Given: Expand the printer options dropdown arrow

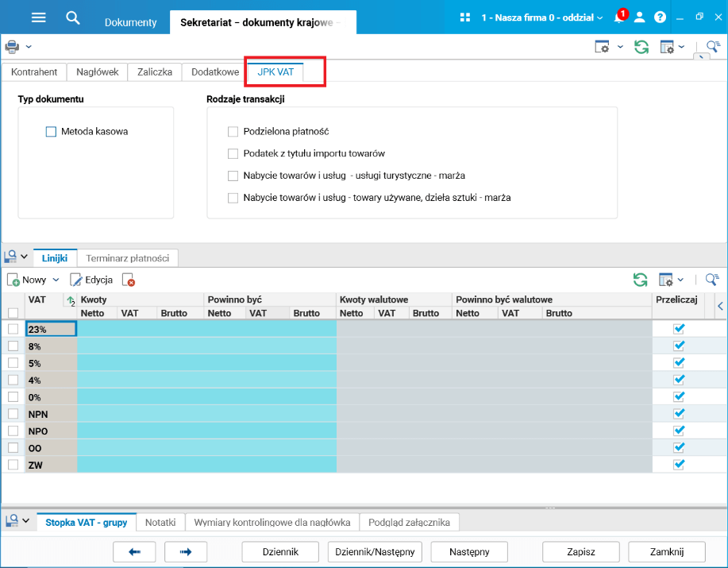Looking at the screenshot, I should [29, 46].
